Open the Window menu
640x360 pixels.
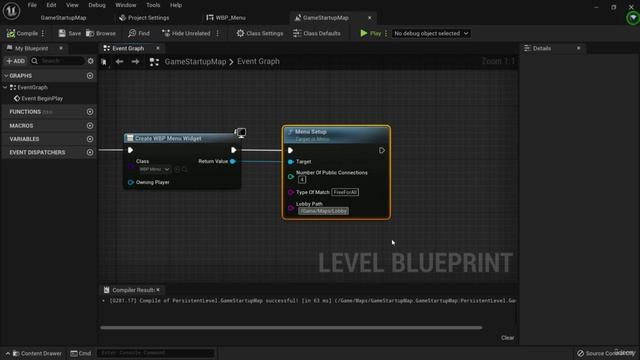tap(126, 5)
